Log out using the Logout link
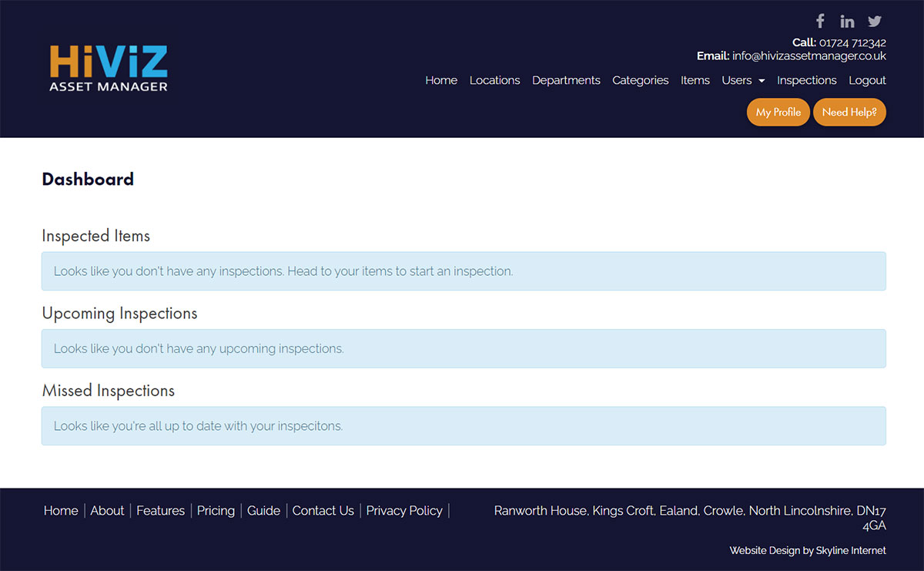This screenshot has width=924, height=571. (867, 80)
